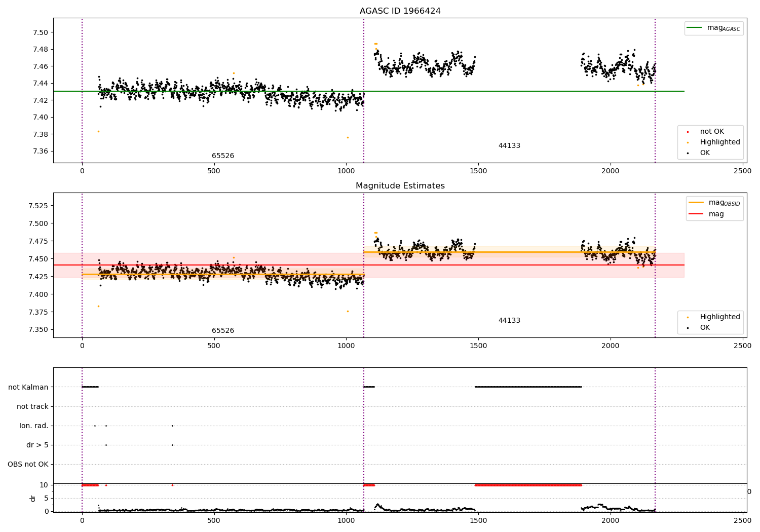
Task: Click the 2500 x-tick under the top plot
Action: coord(743,171)
